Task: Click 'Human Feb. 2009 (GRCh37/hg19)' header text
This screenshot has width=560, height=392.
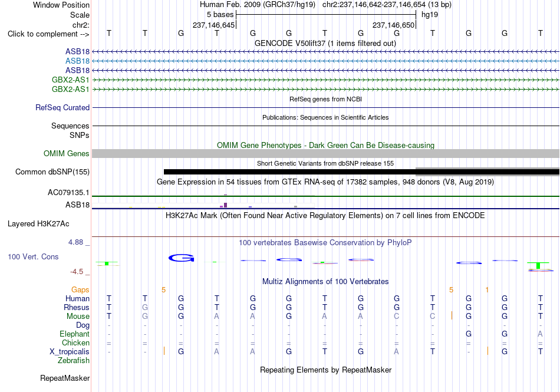Action: 258,5
